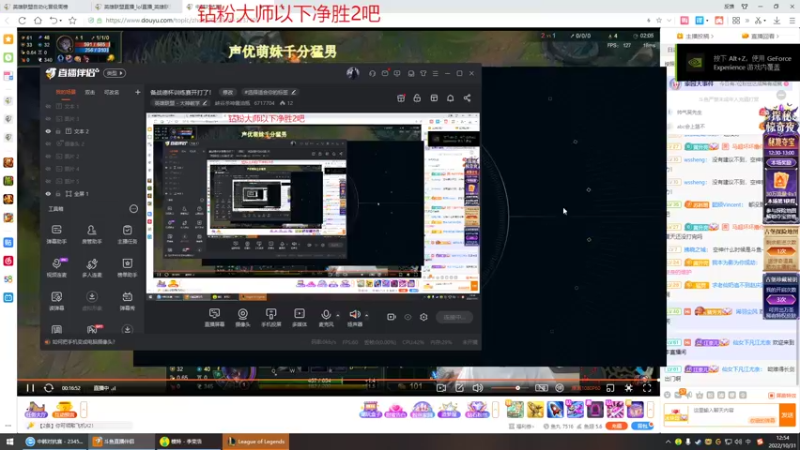Screen dimensions: 800x450
Task: Toggle the danmaku switch in video player
Action: pyautogui.click(x=541, y=388)
